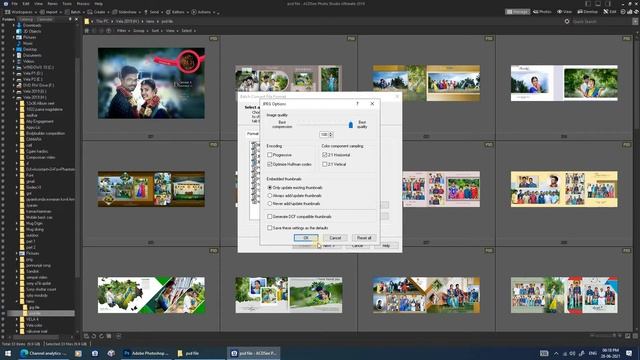Switch to Edit mode
This screenshot has height=360, width=640.
point(610,12)
